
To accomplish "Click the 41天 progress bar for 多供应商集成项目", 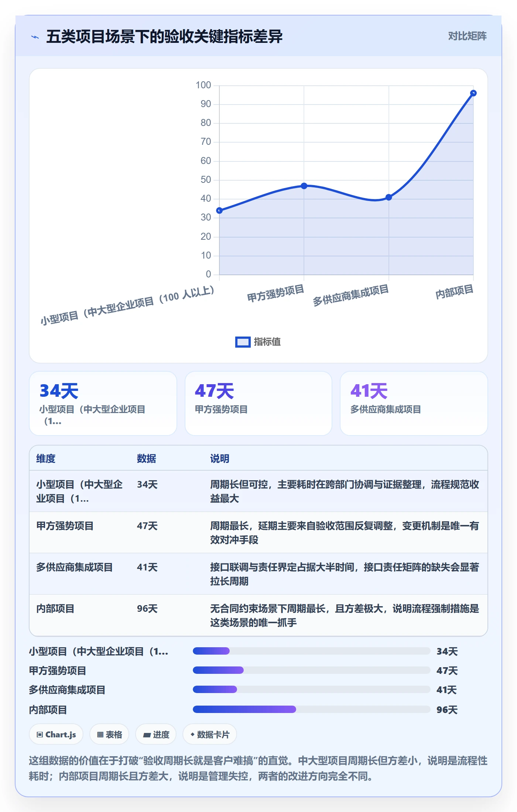I will [311, 689].
